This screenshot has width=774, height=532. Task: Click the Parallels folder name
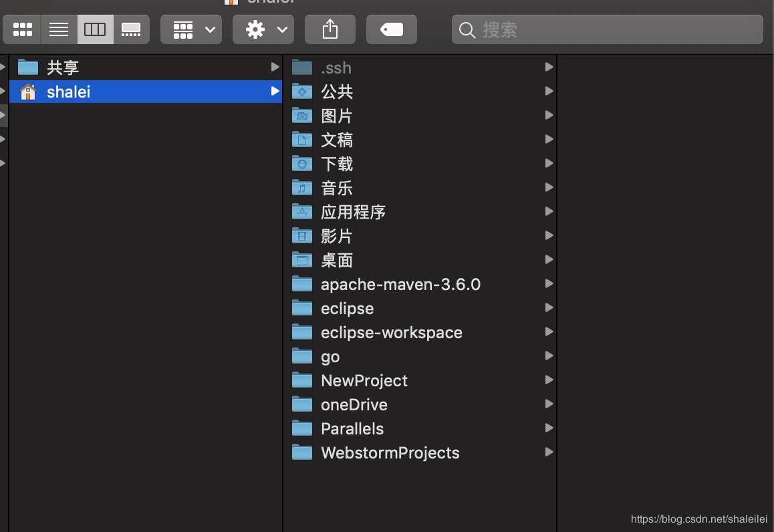click(352, 429)
